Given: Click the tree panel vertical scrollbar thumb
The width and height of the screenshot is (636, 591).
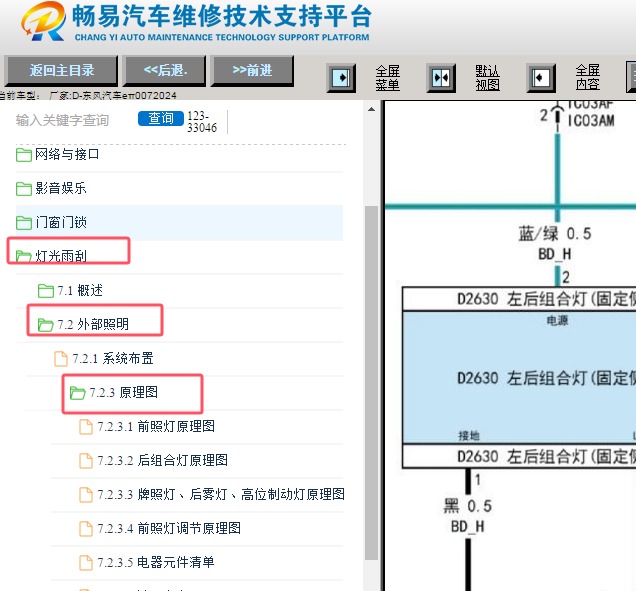Looking at the screenshot, I should [x=371, y=383].
